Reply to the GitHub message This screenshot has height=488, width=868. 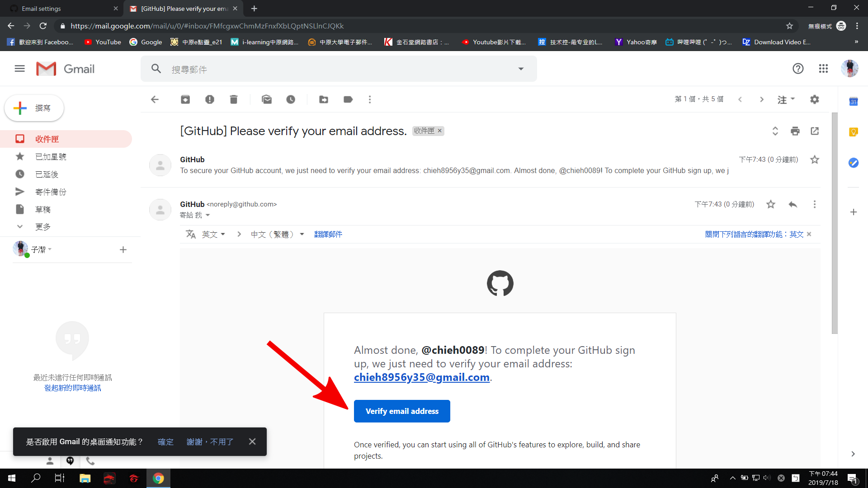pos(793,204)
